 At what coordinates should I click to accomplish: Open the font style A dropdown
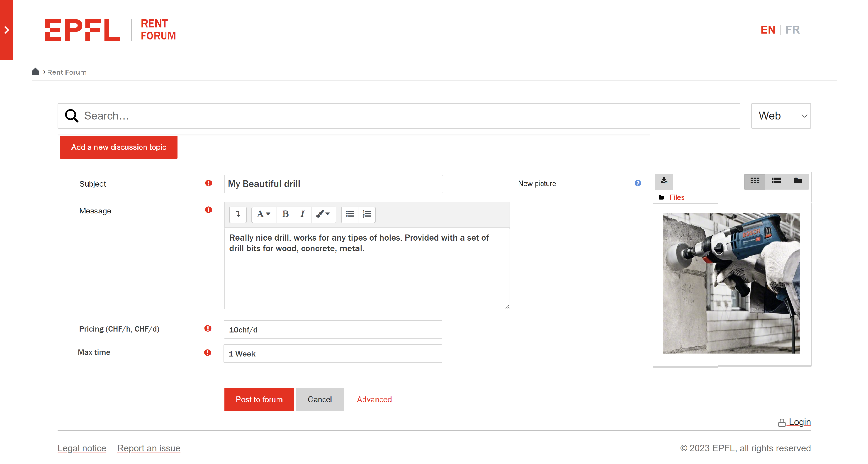coord(263,214)
